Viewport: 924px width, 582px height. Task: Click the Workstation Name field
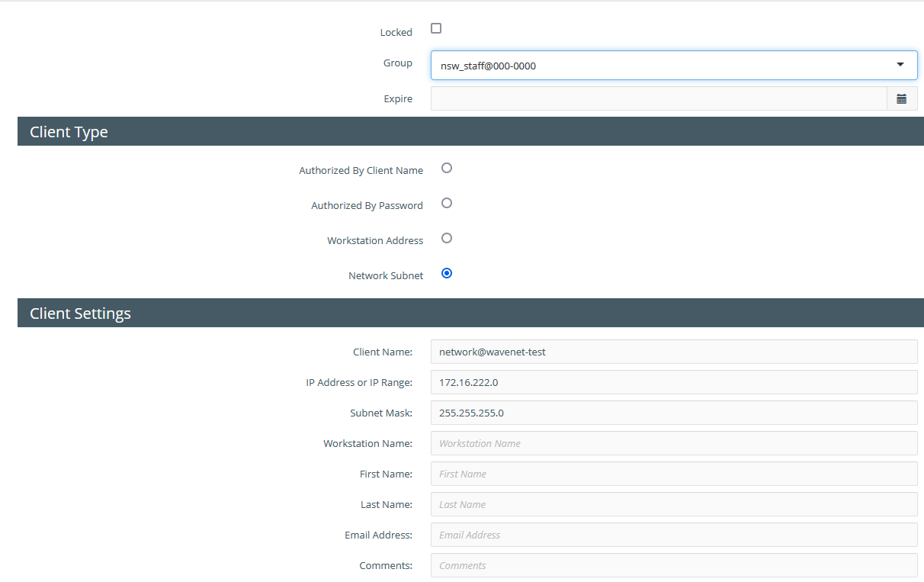click(673, 443)
